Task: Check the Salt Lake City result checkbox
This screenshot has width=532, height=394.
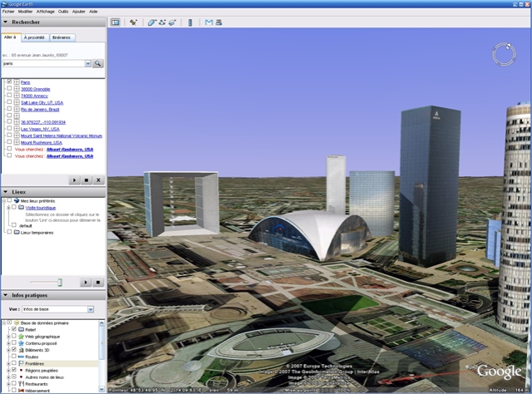Action: click(9, 102)
